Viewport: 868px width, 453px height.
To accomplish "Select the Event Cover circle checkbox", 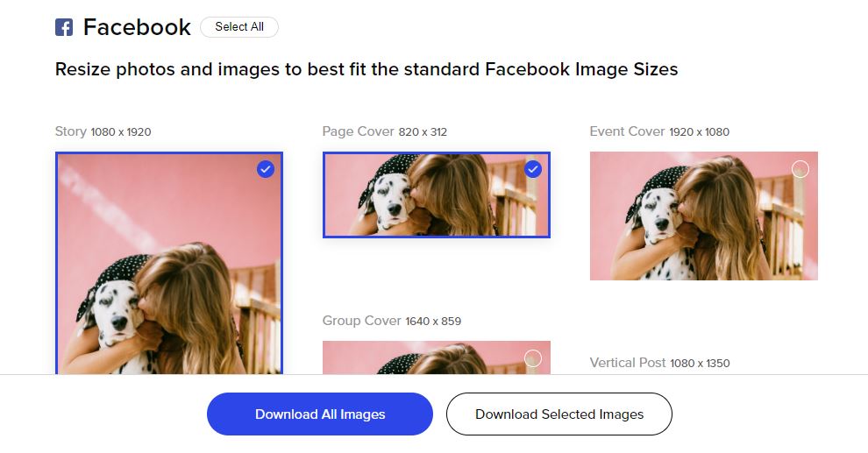I will [x=800, y=169].
